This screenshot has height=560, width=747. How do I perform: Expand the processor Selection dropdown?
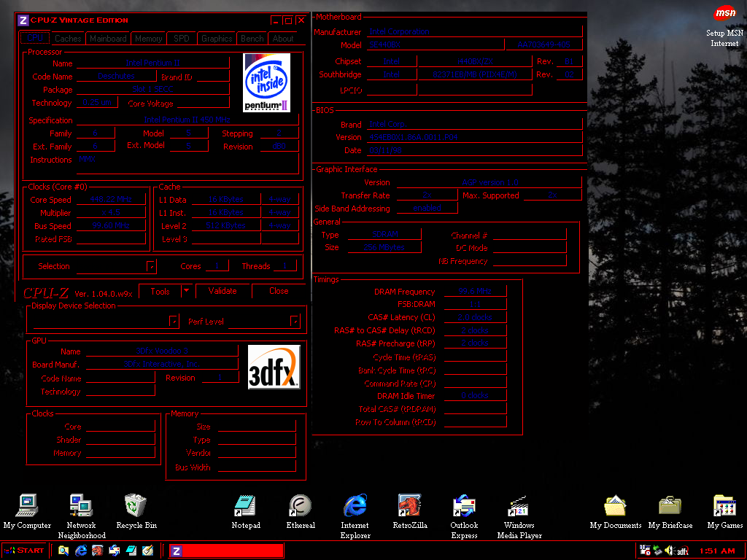click(151, 267)
